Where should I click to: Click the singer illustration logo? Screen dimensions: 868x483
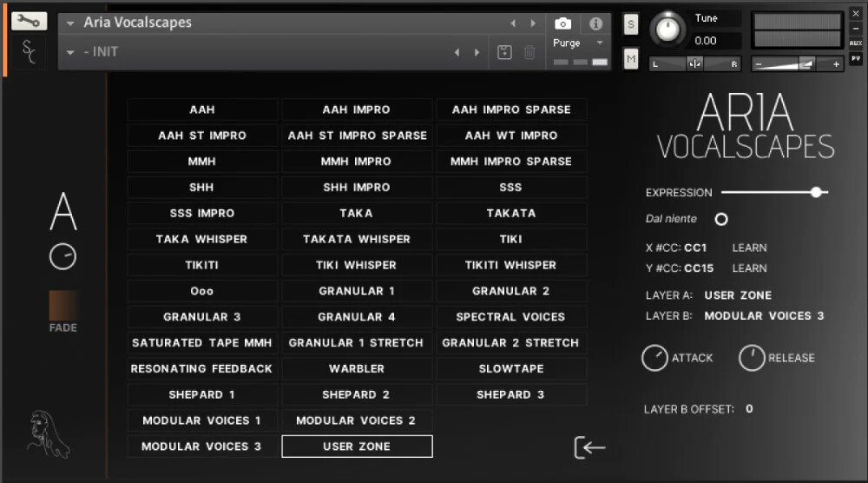(x=48, y=434)
